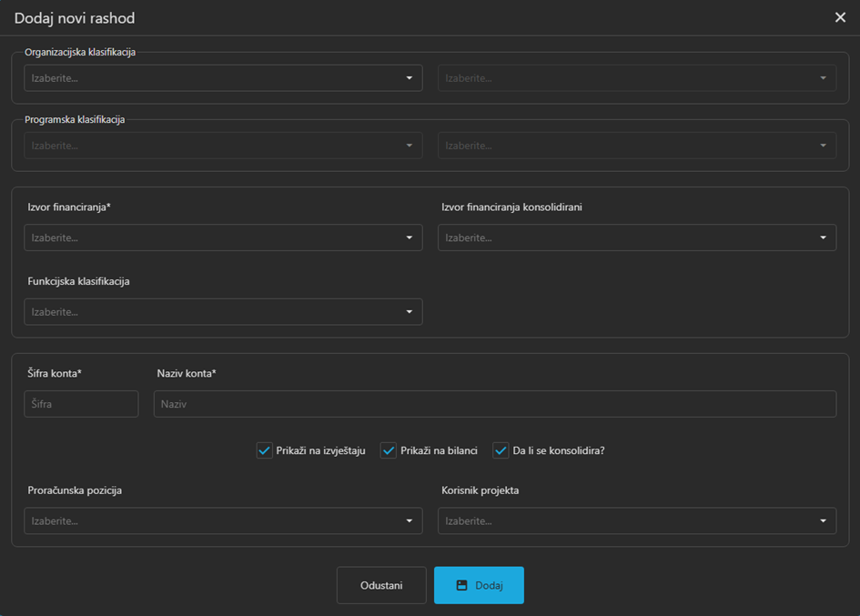The image size is (860, 616).
Task: Click the Odustani button
Action: 381,585
